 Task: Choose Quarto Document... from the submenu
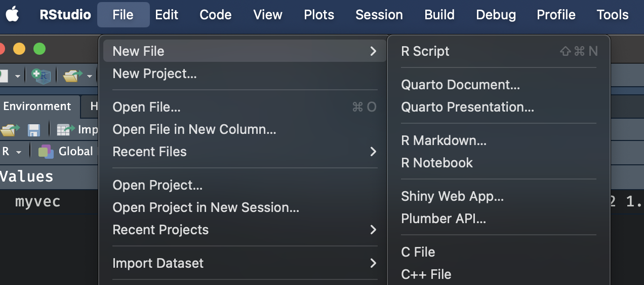460,85
